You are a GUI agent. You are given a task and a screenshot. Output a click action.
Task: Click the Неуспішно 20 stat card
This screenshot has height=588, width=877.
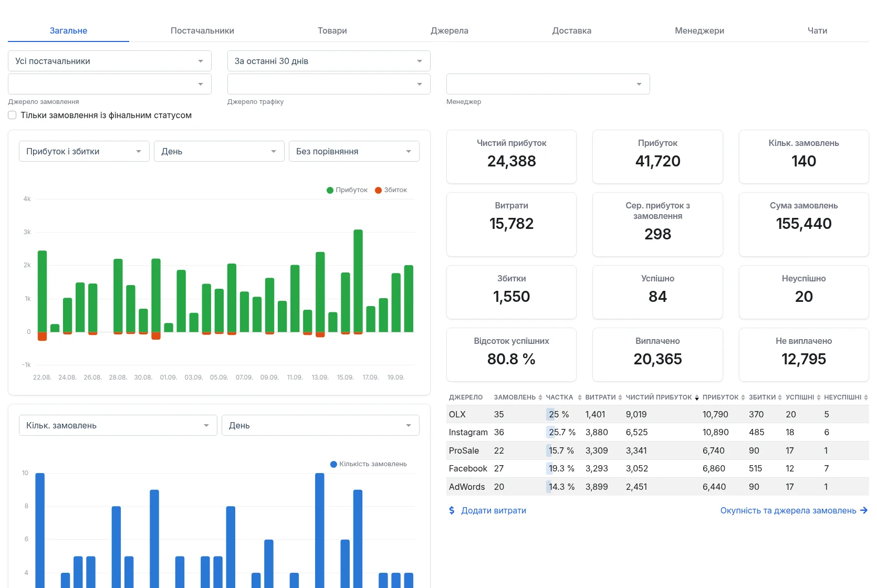pos(804,292)
